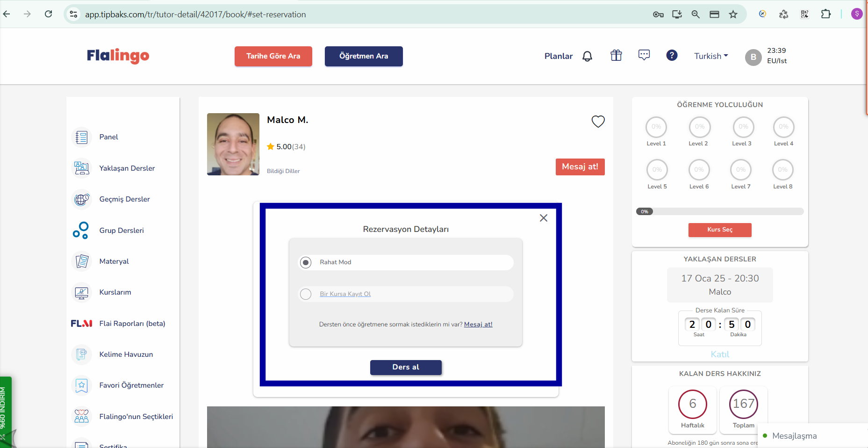Click the Panel sidebar icon
Viewport: 868px width, 448px height.
(81, 137)
